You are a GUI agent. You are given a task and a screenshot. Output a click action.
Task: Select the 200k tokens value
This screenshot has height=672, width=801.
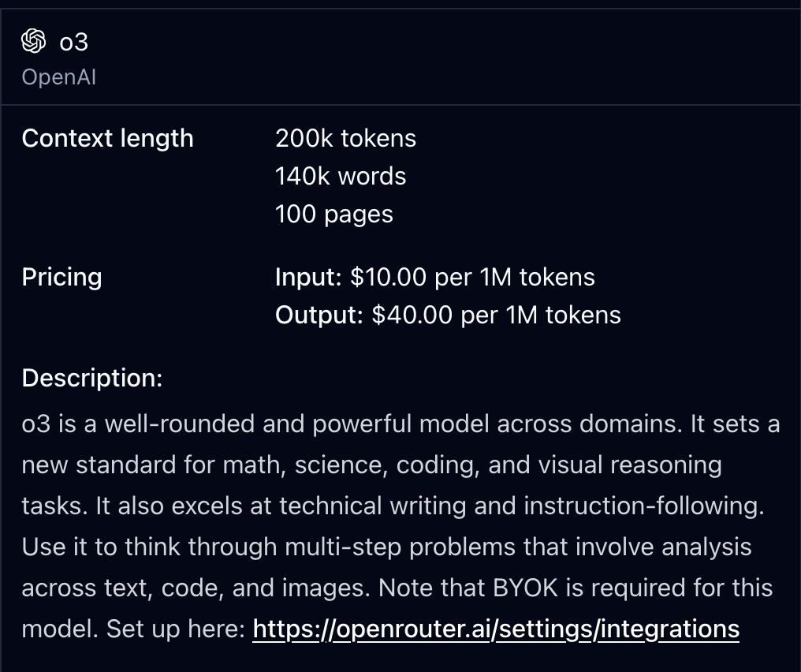tap(345, 138)
